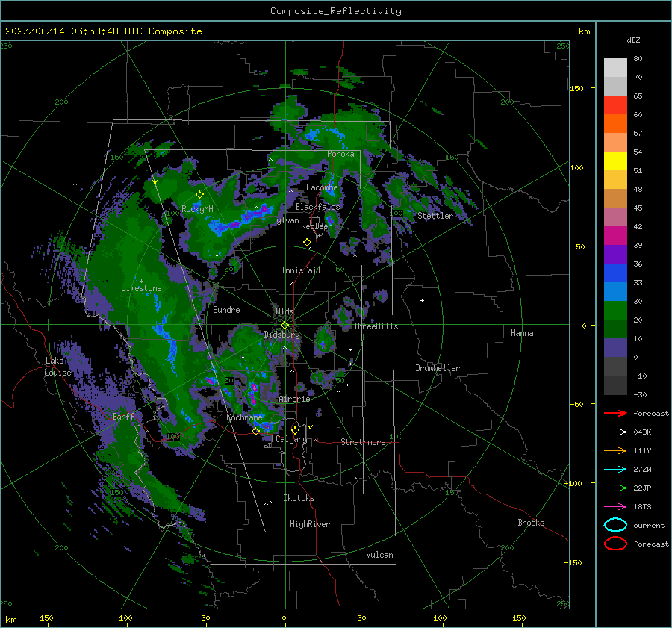Select the 20 dBZ green color swatch

(x=615, y=311)
